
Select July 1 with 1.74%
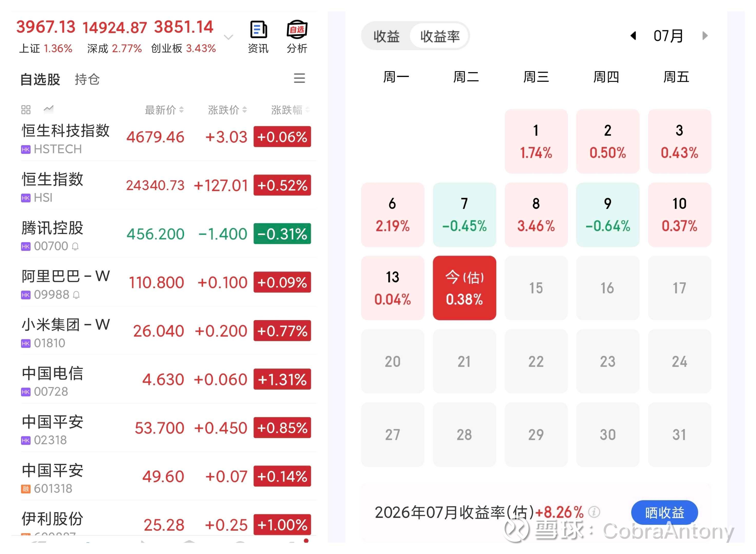[536, 141]
